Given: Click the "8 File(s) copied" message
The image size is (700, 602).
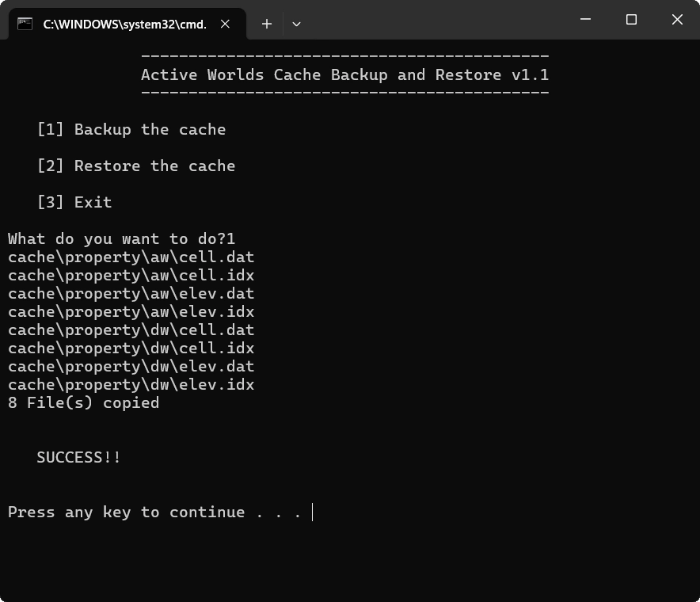Looking at the screenshot, I should (83, 402).
